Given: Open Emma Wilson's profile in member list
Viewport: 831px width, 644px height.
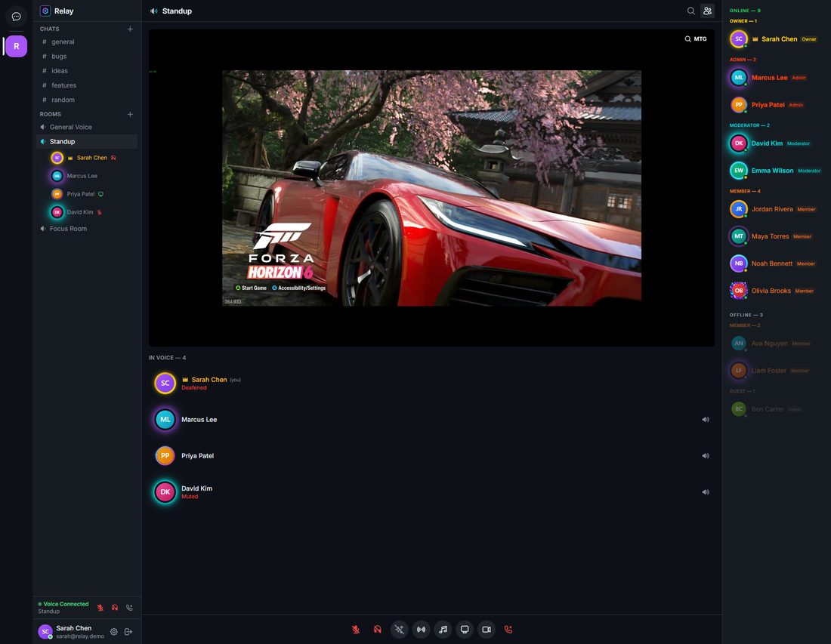Looking at the screenshot, I should [775, 171].
